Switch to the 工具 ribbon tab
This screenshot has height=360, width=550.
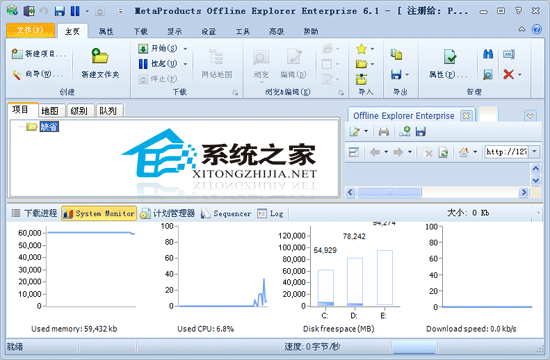242,32
